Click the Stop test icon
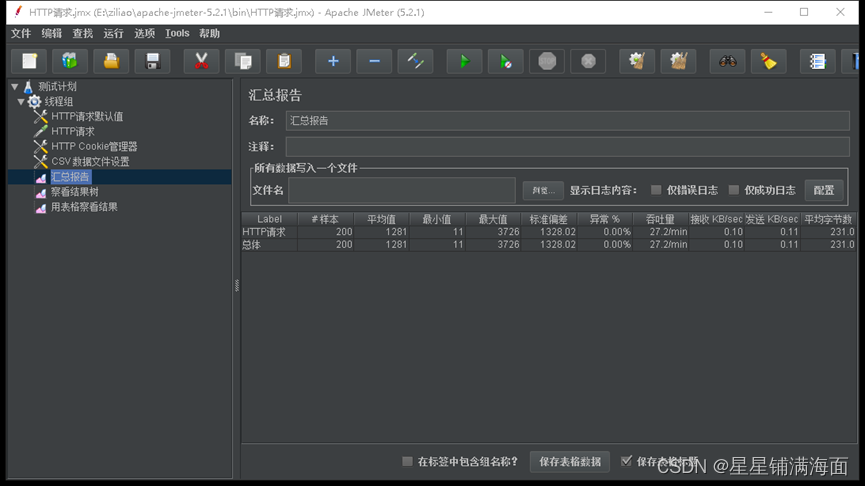The height and width of the screenshot is (486, 865). click(x=547, y=61)
